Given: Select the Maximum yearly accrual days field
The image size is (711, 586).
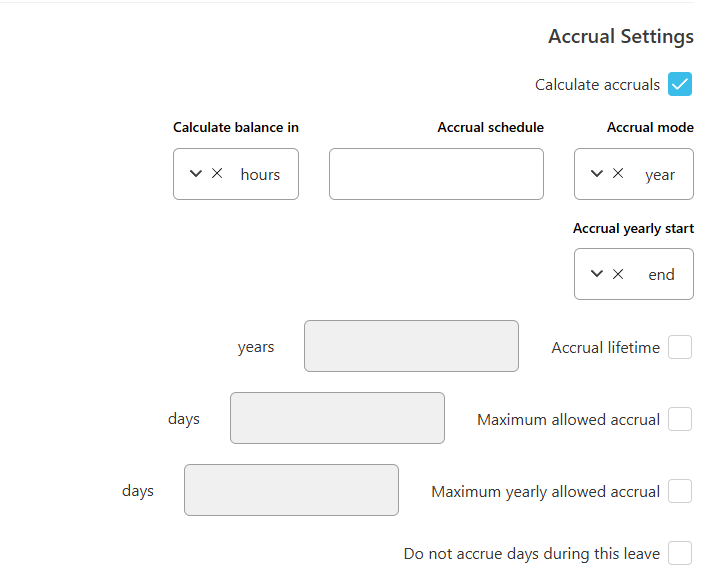Looking at the screenshot, I should (x=291, y=490).
